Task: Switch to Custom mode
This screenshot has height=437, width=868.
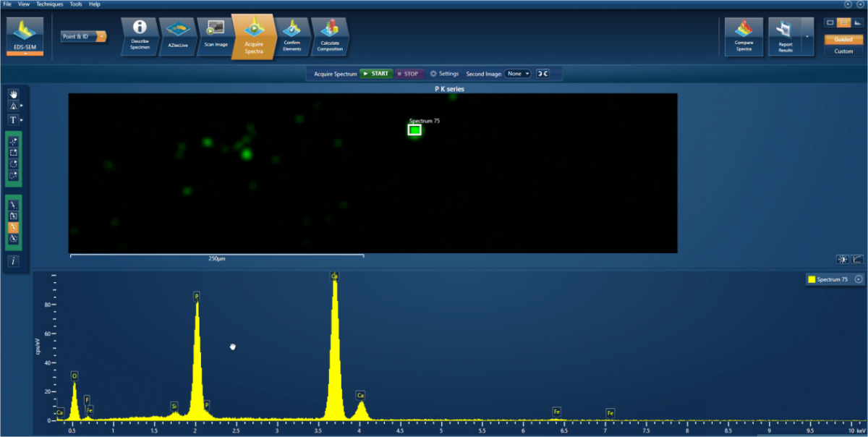Action: pyautogui.click(x=843, y=51)
